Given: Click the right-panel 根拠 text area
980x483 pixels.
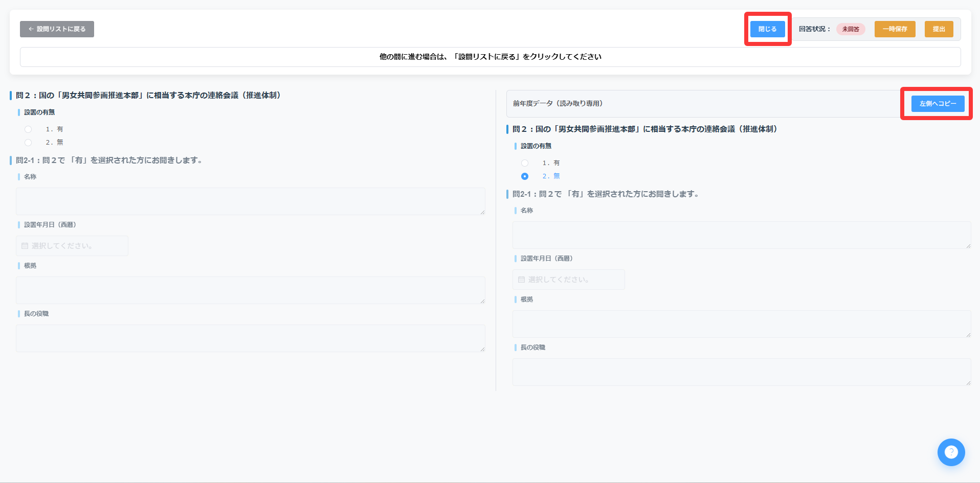Looking at the screenshot, I should [742, 324].
